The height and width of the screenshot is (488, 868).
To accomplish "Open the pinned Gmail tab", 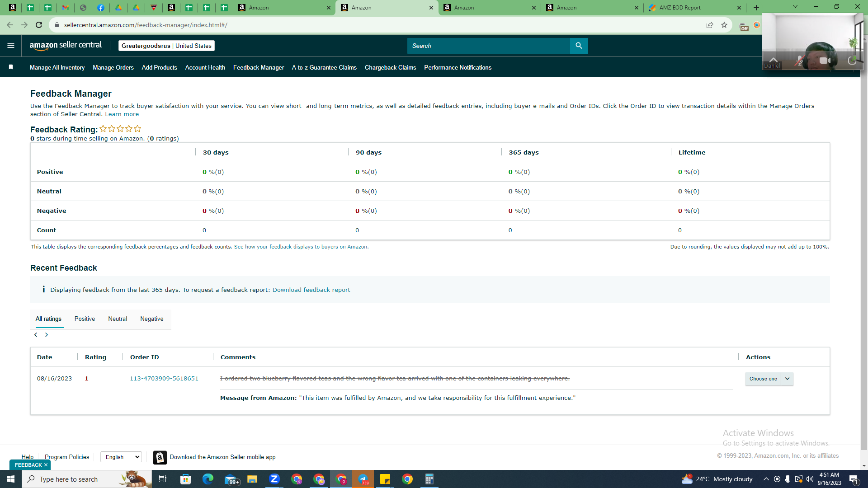I will coord(66,8).
